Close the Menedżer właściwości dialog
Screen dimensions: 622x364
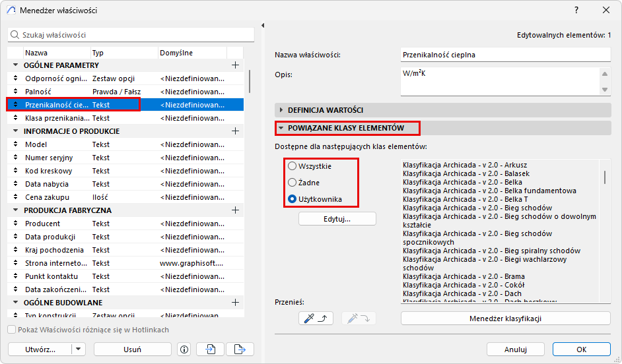click(606, 11)
